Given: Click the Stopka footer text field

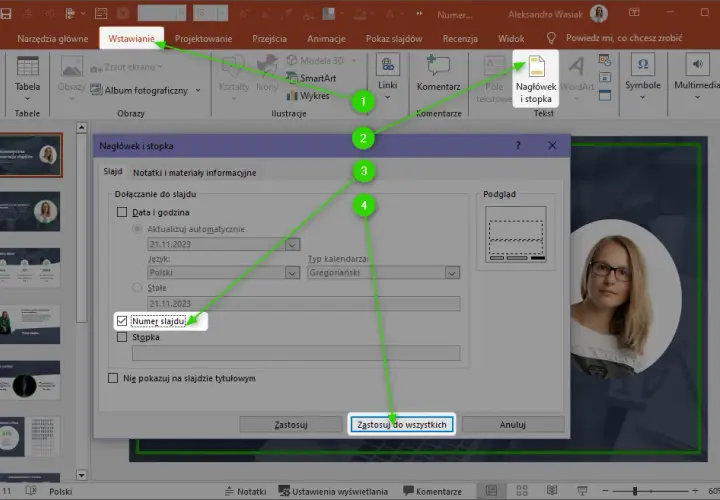Looking at the screenshot, I should click(296, 353).
